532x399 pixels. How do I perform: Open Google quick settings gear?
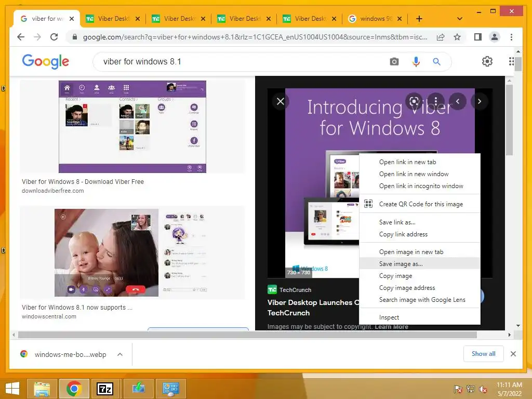(487, 61)
